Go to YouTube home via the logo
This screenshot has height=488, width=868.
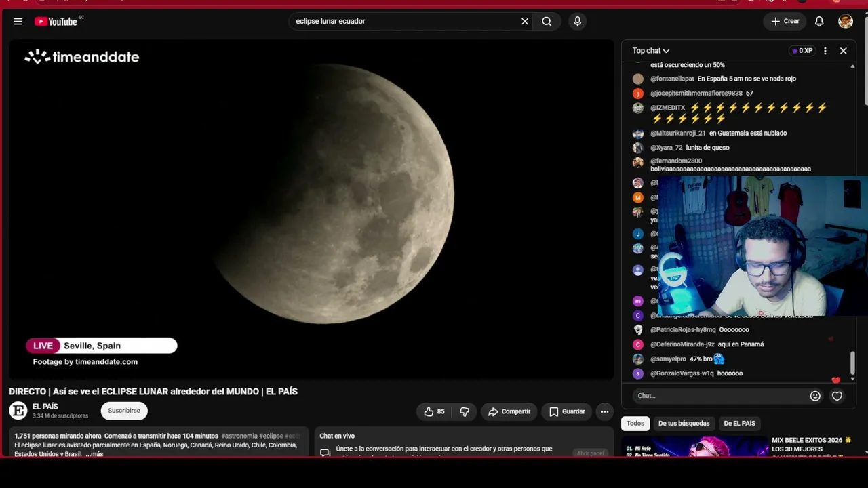[57, 22]
